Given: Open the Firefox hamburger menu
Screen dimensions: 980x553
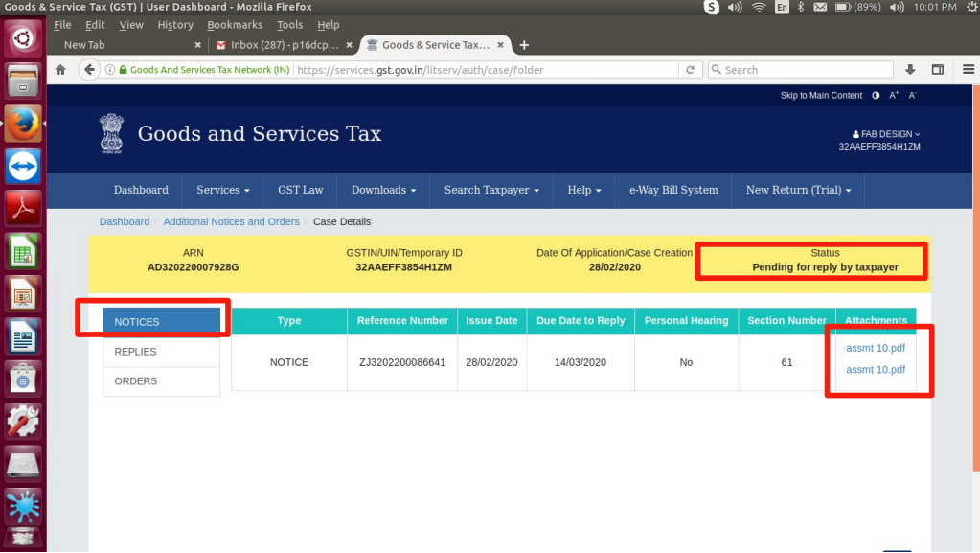Looking at the screenshot, I should (969, 69).
